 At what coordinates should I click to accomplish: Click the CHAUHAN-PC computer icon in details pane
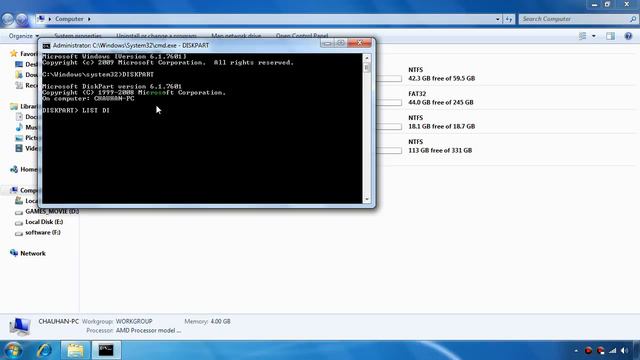(20, 326)
